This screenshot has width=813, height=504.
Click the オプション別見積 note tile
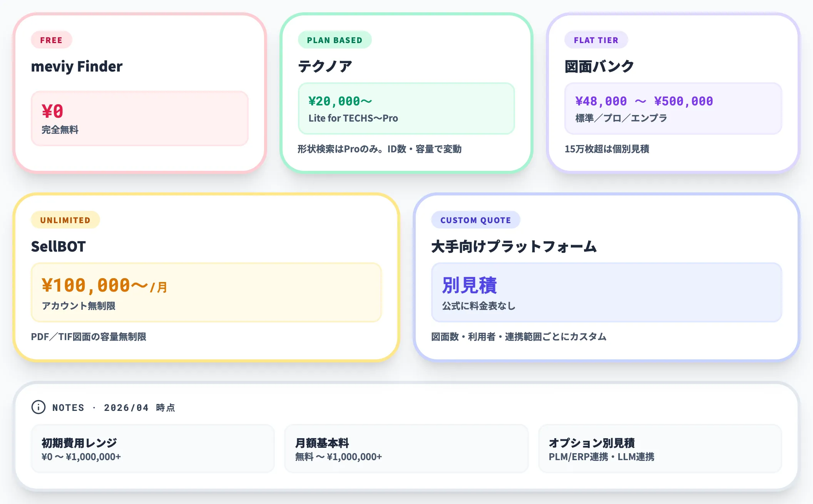[x=660, y=449]
